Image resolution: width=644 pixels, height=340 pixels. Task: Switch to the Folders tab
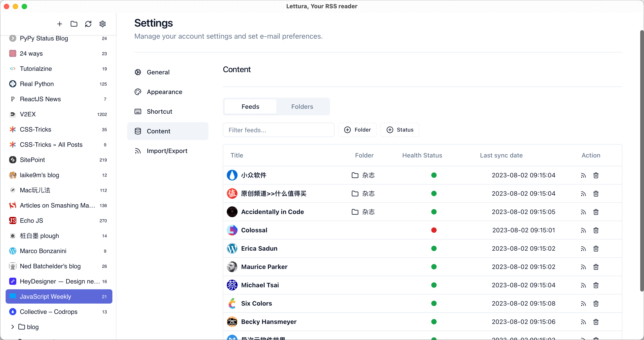[x=302, y=107]
